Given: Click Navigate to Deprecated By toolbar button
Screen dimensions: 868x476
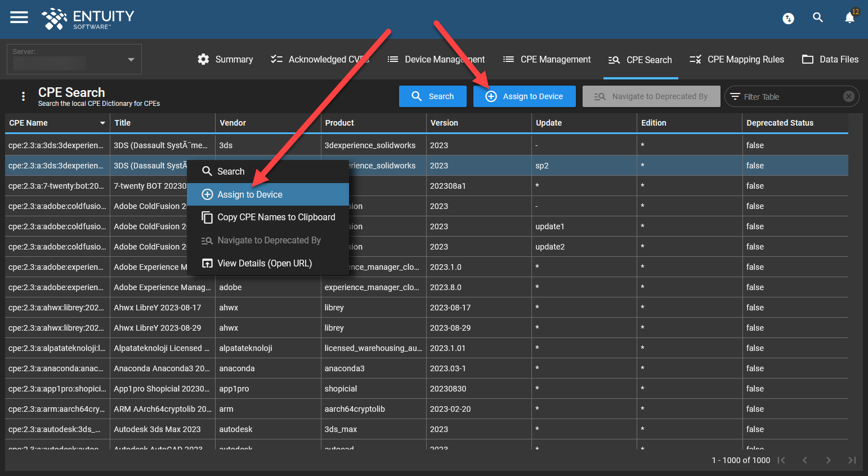Looking at the screenshot, I should (x=651, y=96).
